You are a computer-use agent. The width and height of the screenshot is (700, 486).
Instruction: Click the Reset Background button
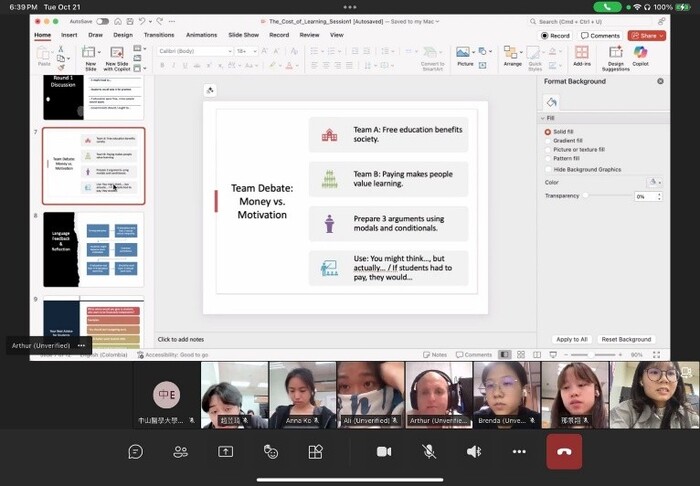click(x=626, y=339)
